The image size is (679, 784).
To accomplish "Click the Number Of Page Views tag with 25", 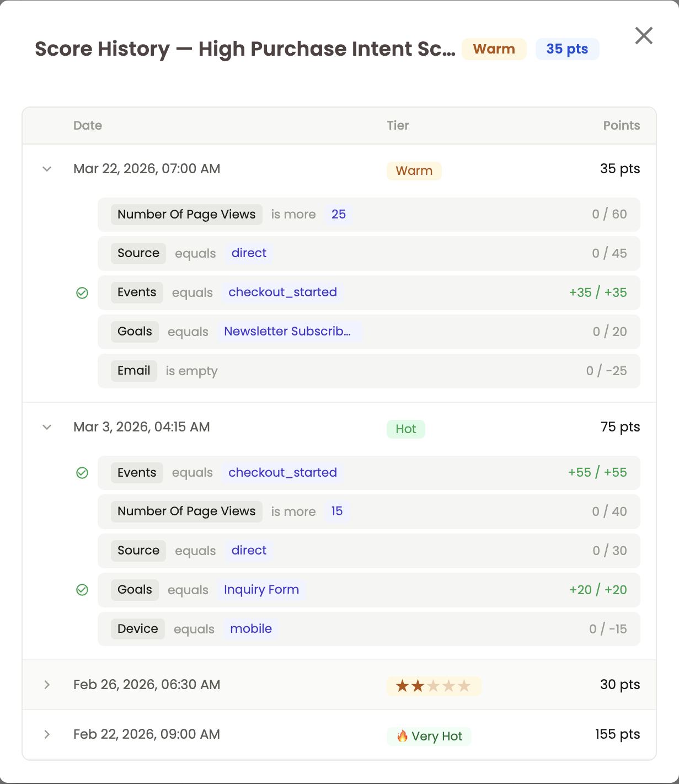I will click(186, 215).
